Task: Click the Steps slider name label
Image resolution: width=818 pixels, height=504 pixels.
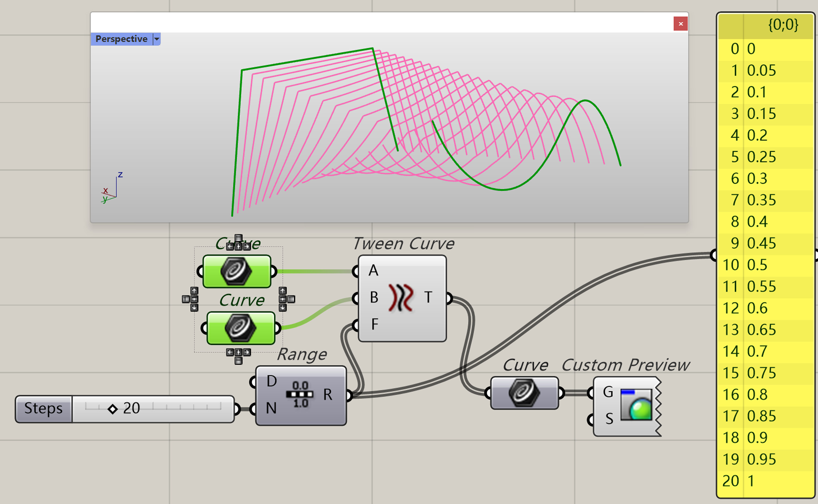Action: click(43, 409)
